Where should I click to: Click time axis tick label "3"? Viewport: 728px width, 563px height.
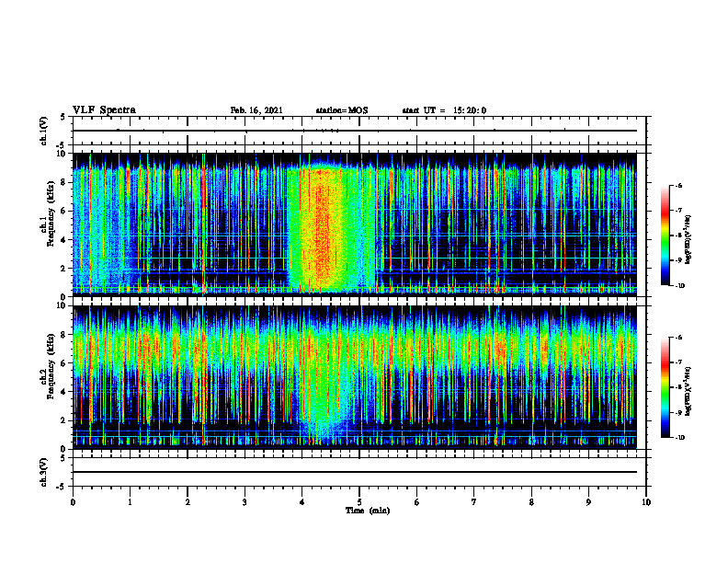click(x=245, y=502)
